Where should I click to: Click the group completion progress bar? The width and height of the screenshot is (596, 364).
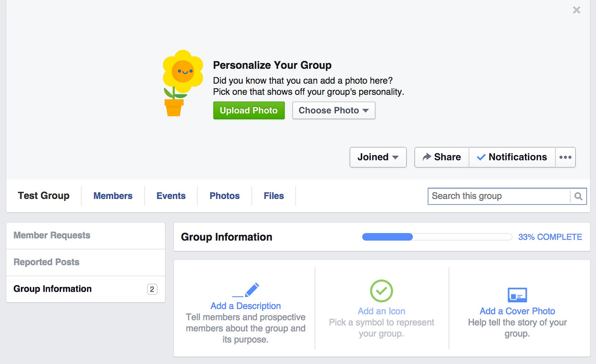(x=437, y=237)
